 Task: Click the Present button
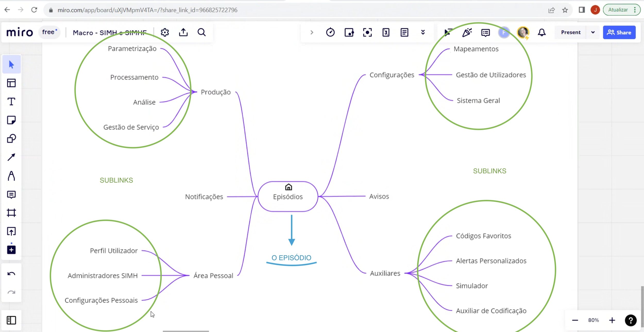[571, 32]
